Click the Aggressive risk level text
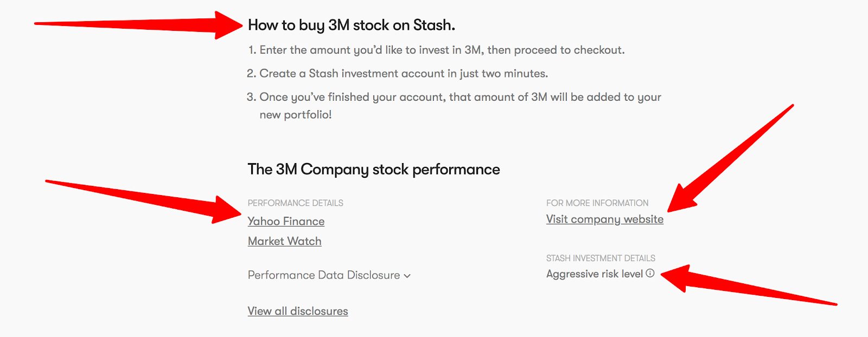868x337 pixels. coord(595,274)
